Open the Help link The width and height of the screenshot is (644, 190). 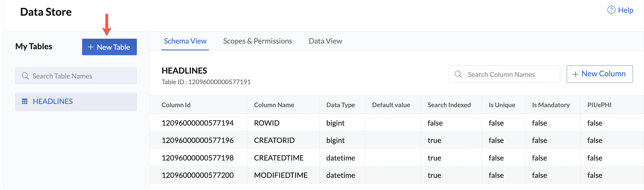pos(625,10)
